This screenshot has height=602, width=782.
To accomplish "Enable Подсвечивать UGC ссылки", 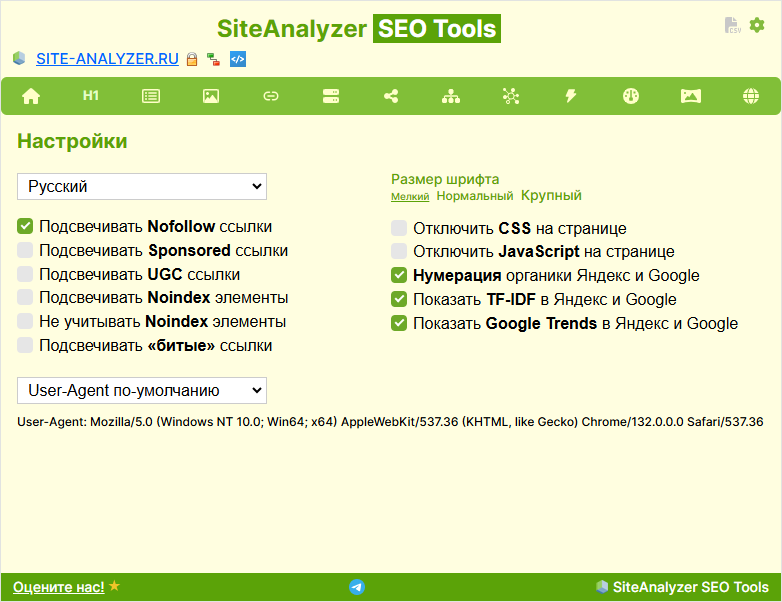I will pos(25,274).
